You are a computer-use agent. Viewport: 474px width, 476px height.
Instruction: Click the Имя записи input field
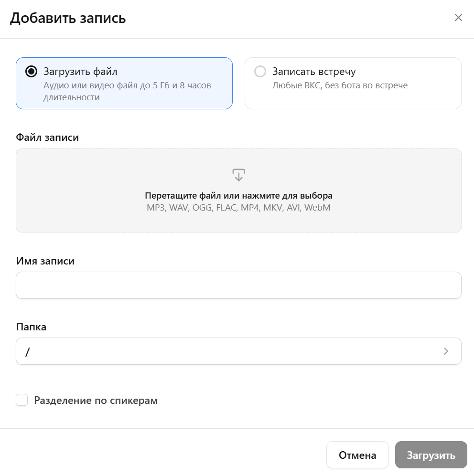[237, 285]
